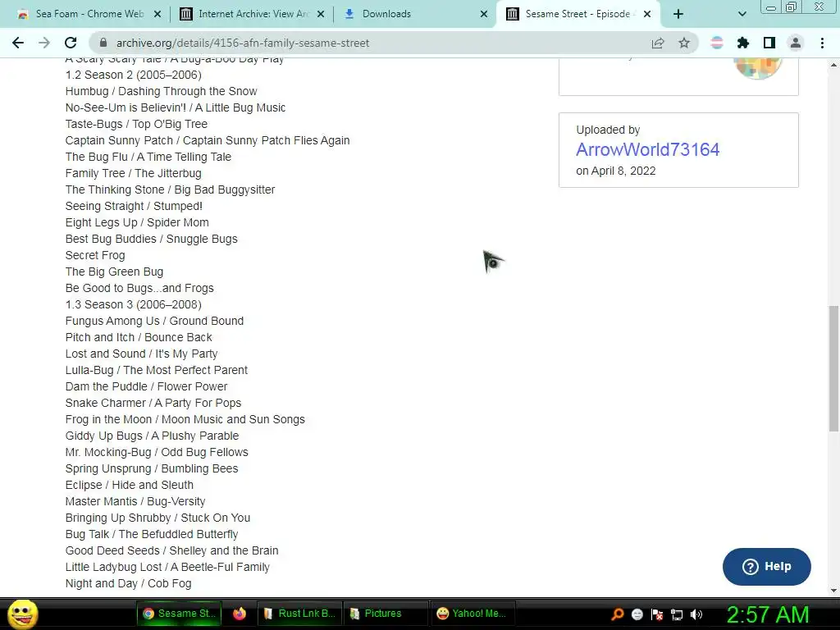The height and width of the screenshot is (630, 840).
Task: Open Yahoo! Messenger taskbar item
Action: pos(472,614)
